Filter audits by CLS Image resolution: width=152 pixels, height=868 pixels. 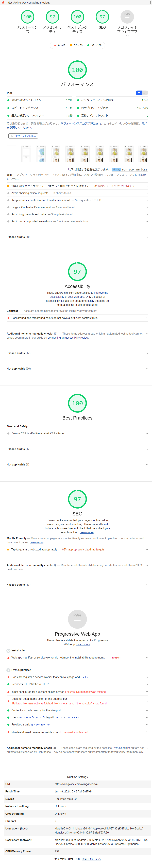tap(145, 170)
